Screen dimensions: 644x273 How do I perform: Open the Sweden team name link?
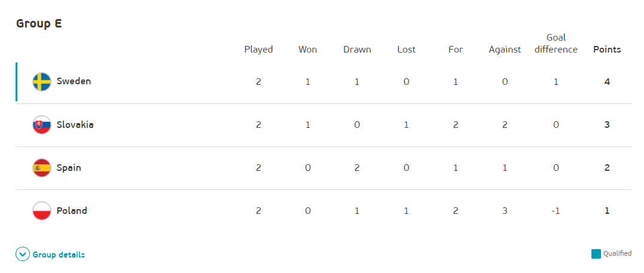[x=74, y=81]
